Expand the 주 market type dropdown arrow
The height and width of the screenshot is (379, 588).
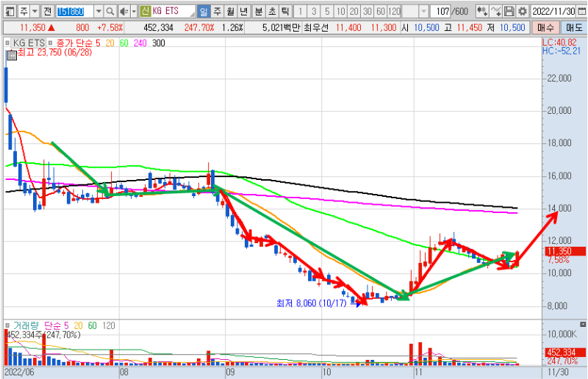pyautogui.click(x=35, y=12)
